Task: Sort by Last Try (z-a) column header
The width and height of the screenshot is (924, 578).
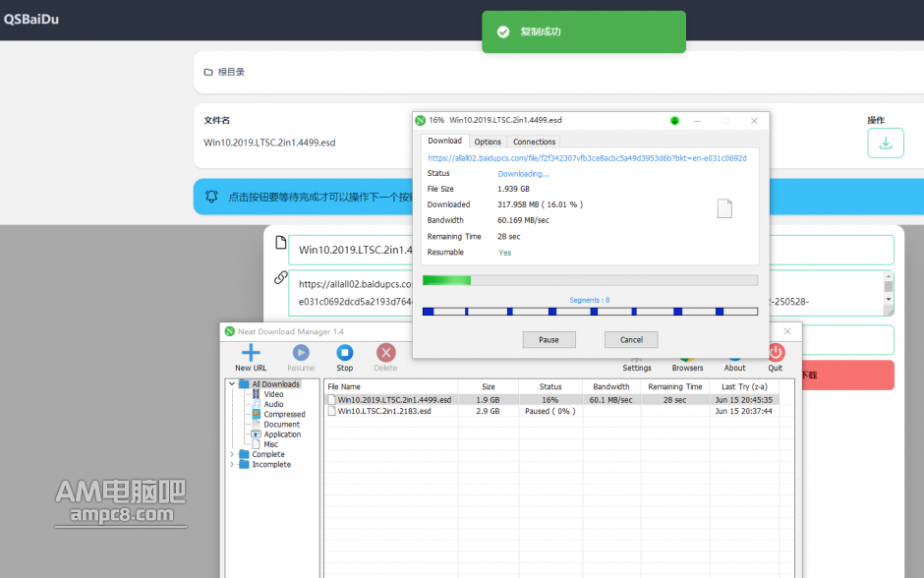Action: coord(744,386)
